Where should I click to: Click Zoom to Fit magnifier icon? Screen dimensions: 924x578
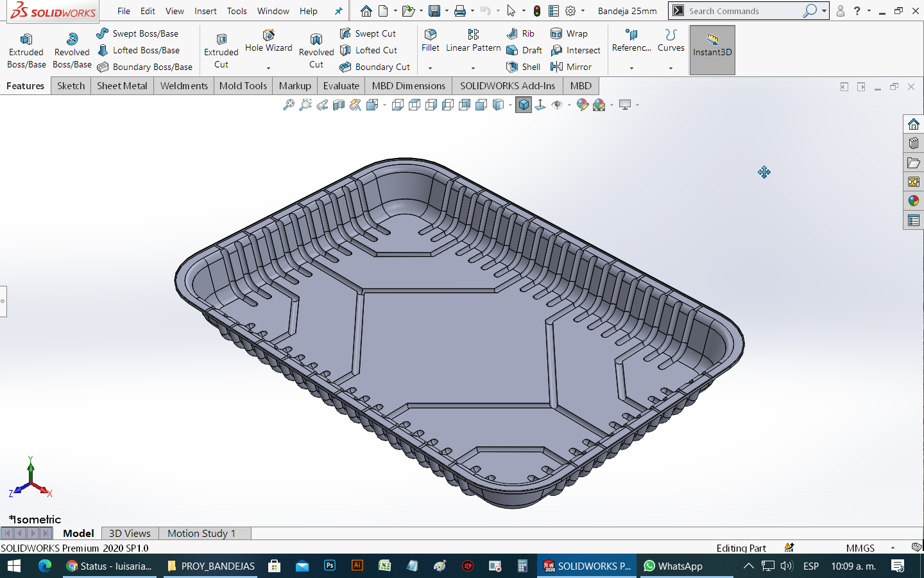tap(289, 105)
